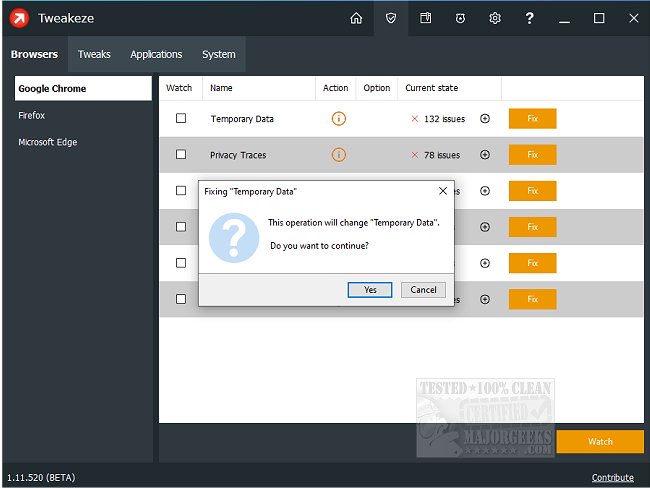Open the notes panel icon in toolbar
Viewport: 650px width, 488px height.
pos(425,18)
